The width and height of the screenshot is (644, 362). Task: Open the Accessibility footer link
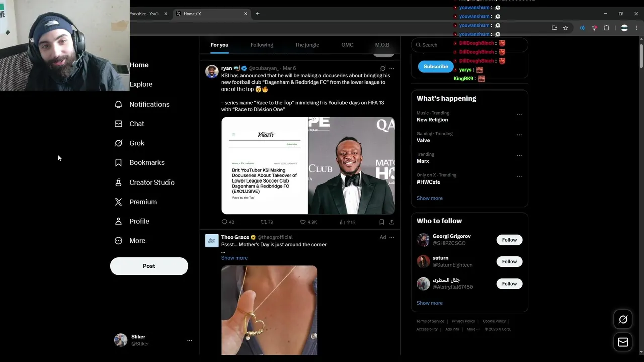coord(427,329)
